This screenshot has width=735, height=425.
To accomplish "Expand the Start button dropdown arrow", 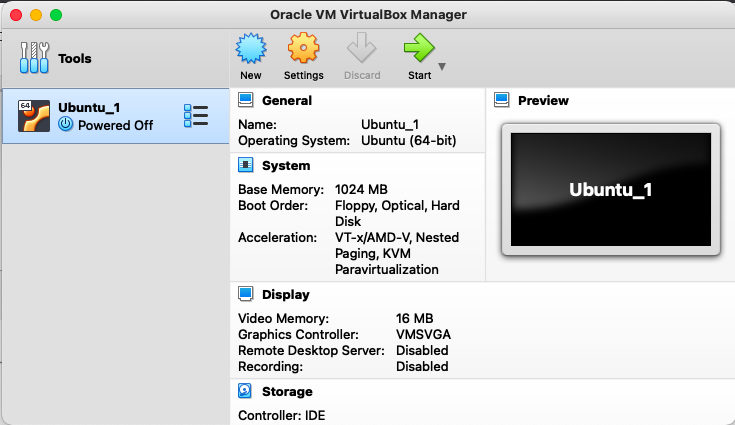I will [442, 67].
